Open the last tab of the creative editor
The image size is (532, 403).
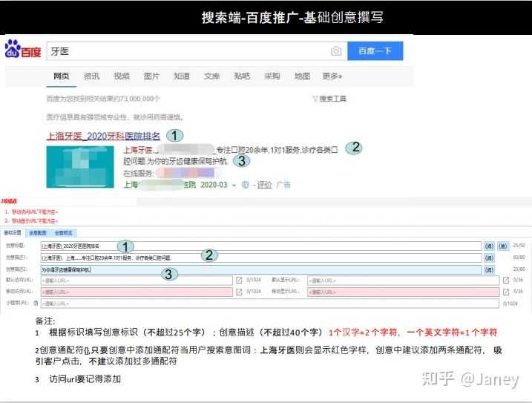click(64, 233)
